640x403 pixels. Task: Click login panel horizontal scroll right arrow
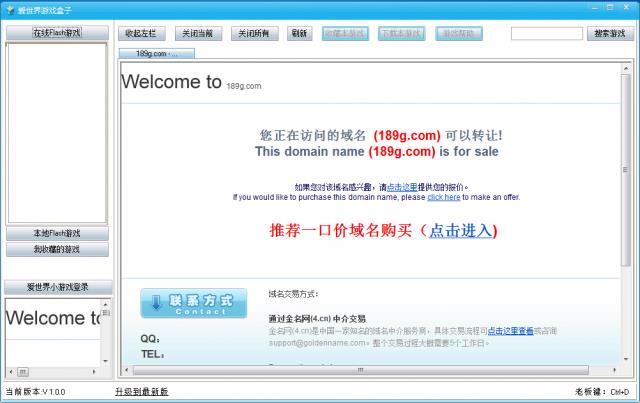point(94,372)
